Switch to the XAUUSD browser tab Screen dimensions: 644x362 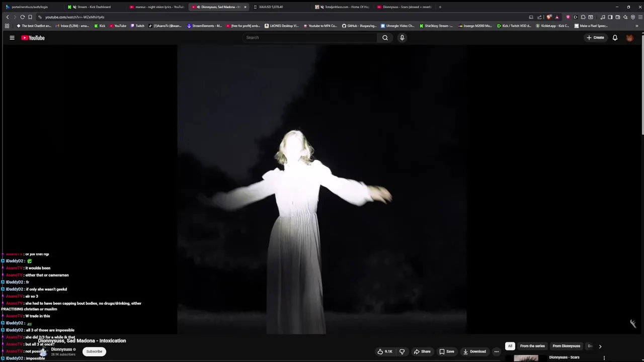click(x=279, y=7)
